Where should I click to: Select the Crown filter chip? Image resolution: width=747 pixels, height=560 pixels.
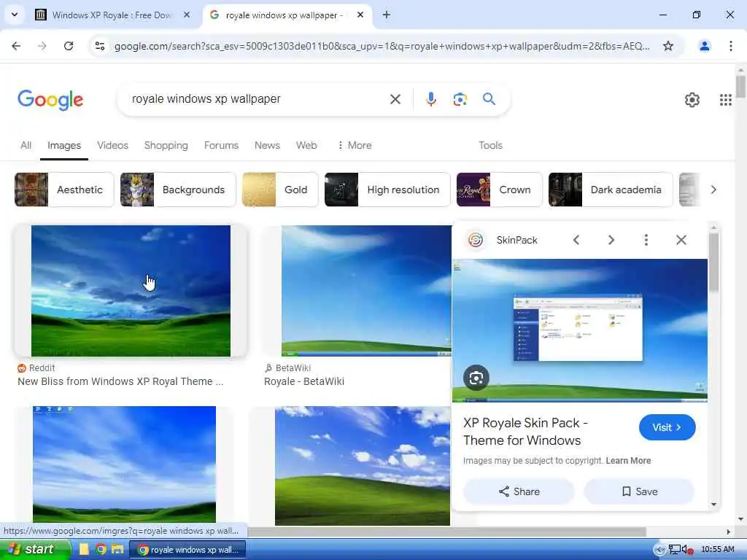coord(499,190)
